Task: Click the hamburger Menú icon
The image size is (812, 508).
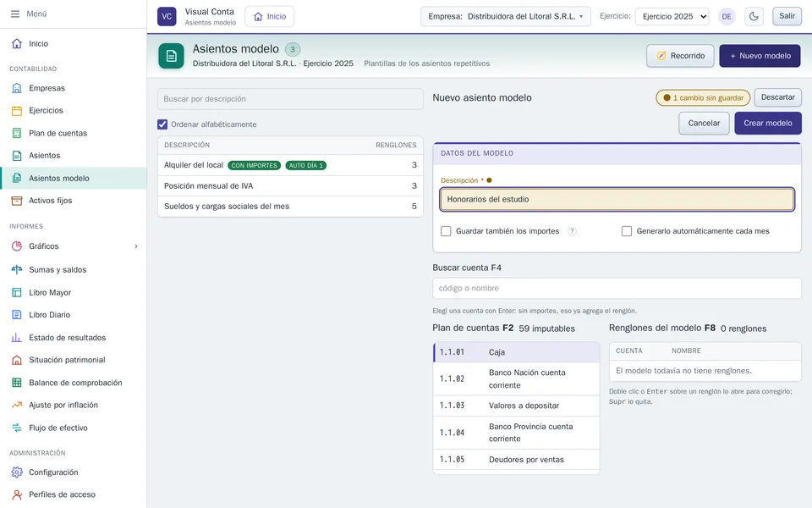Action: coord(15,14)
